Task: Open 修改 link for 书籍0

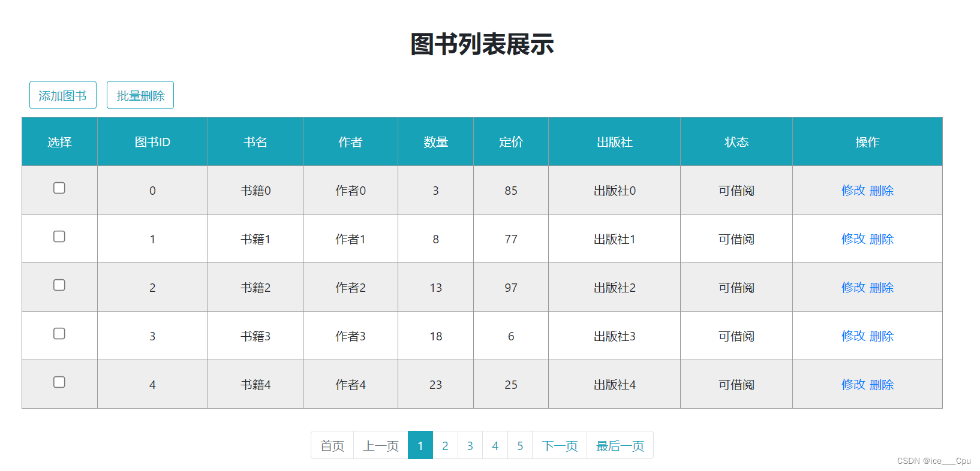Action: 853,191
